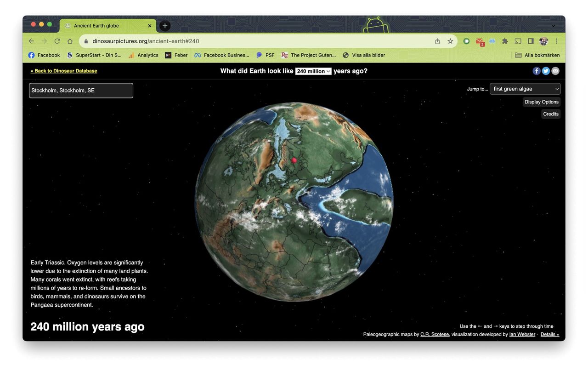Image resolution: width=588 pixels, height=371 pixels.
Task: Open the 'Jump to...' first green algae dropdown
Action: click(x=525, y=89)
